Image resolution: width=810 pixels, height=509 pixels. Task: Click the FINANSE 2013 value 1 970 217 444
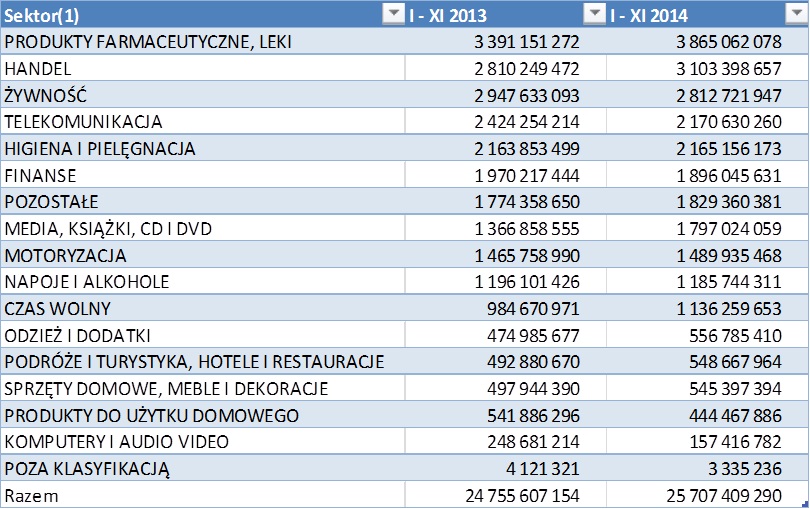[x=509, y=175]
